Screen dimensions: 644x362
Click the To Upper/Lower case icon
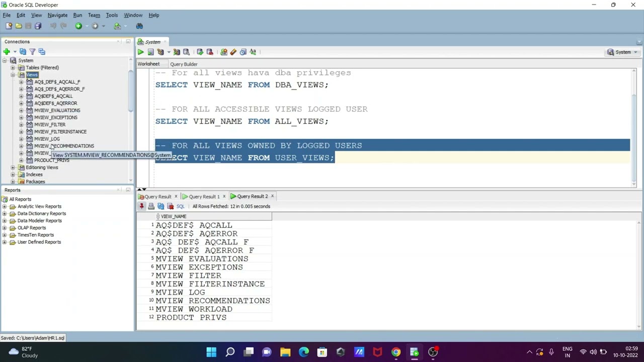pos(253,52)
